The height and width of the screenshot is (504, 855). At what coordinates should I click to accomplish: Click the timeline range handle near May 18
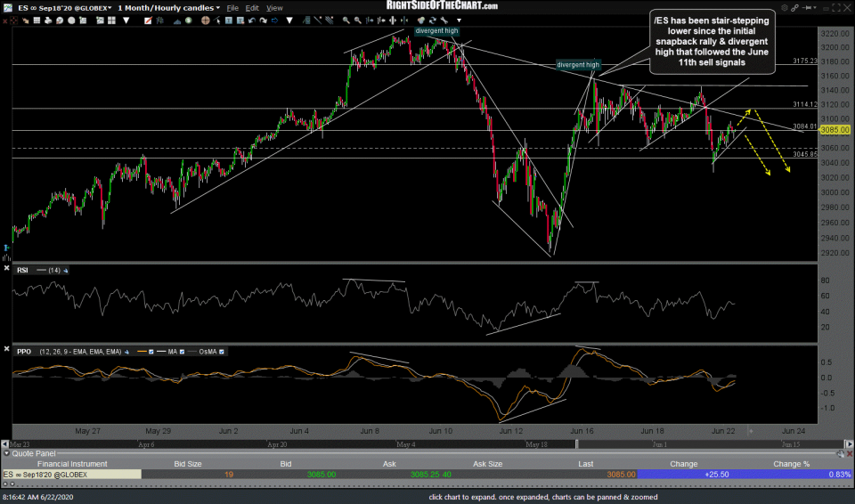pos(576,444)
